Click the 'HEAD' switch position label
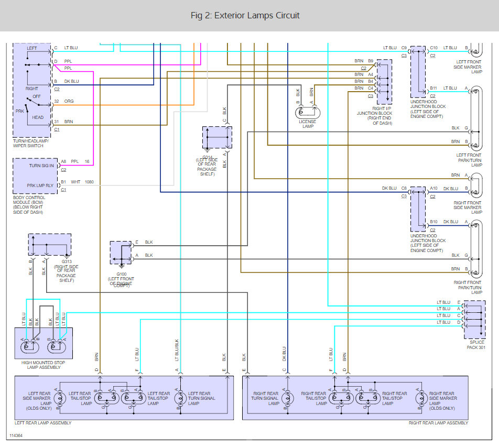This screenshot has height=448, width=499. [38, 117]
